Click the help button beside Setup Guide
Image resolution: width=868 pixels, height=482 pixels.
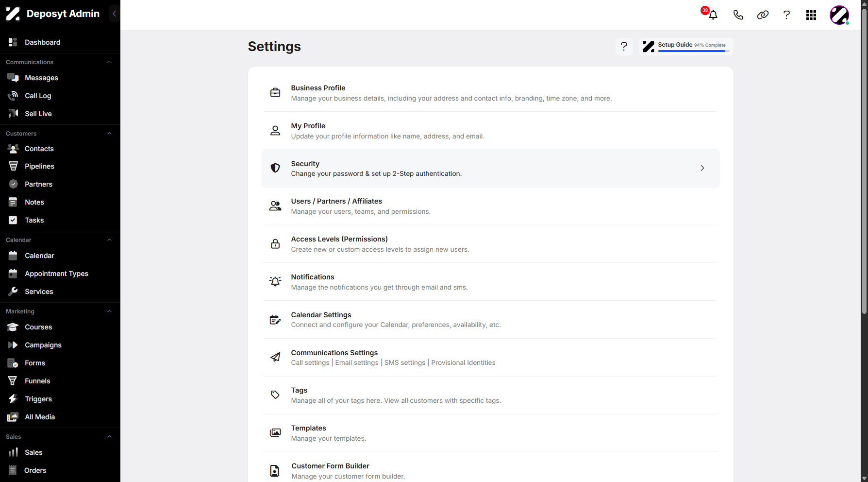pyautogui.click(x=624, y=47)
